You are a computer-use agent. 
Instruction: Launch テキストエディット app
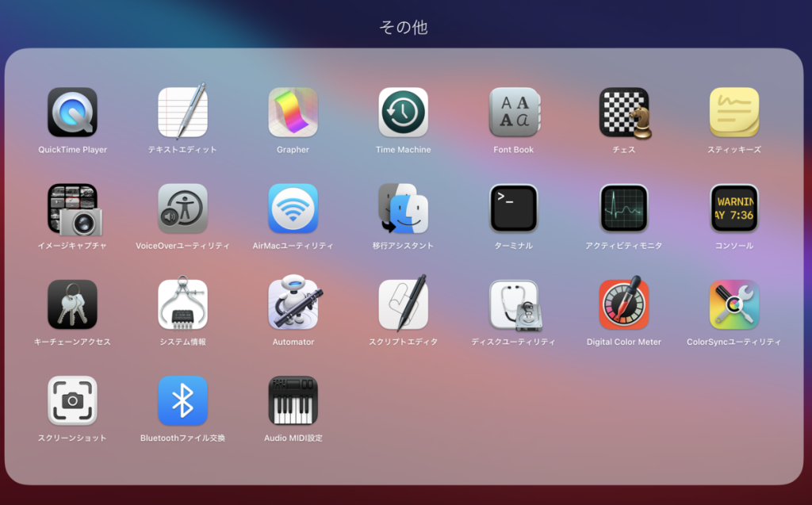pos(182,113)
